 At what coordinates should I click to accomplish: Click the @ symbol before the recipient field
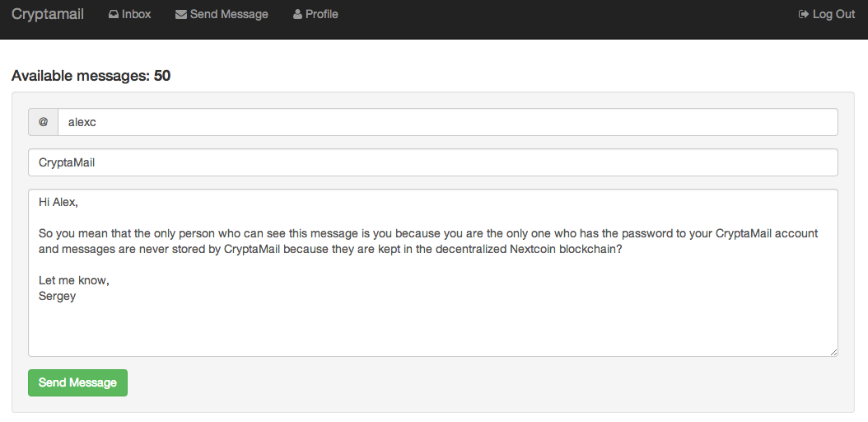[x=43, y=122]
